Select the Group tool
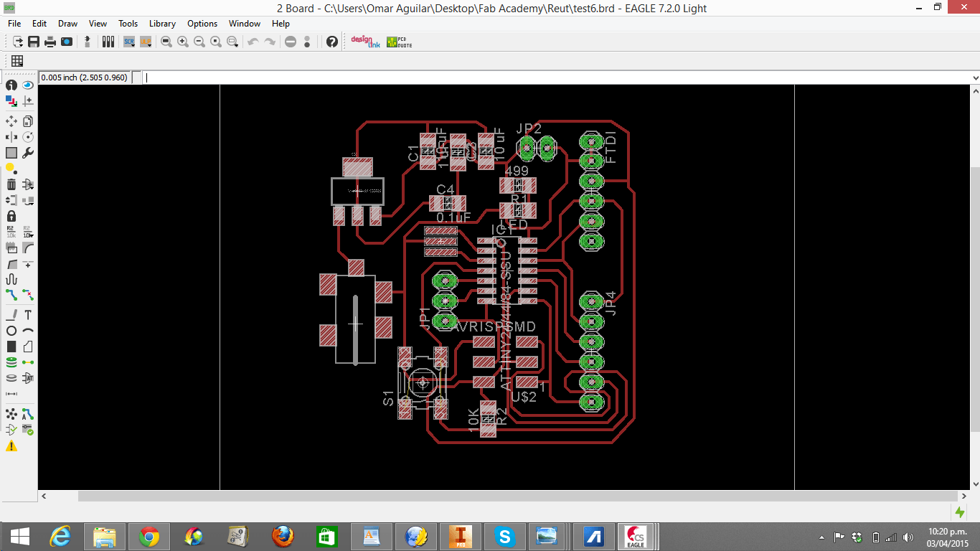Screen dimensions: 980x551 [x=11, y=153]
